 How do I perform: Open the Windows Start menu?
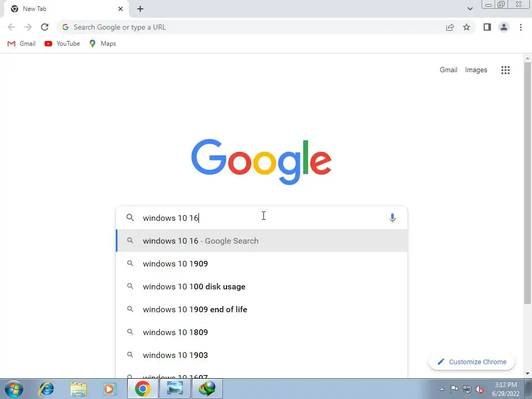[14, 389]
